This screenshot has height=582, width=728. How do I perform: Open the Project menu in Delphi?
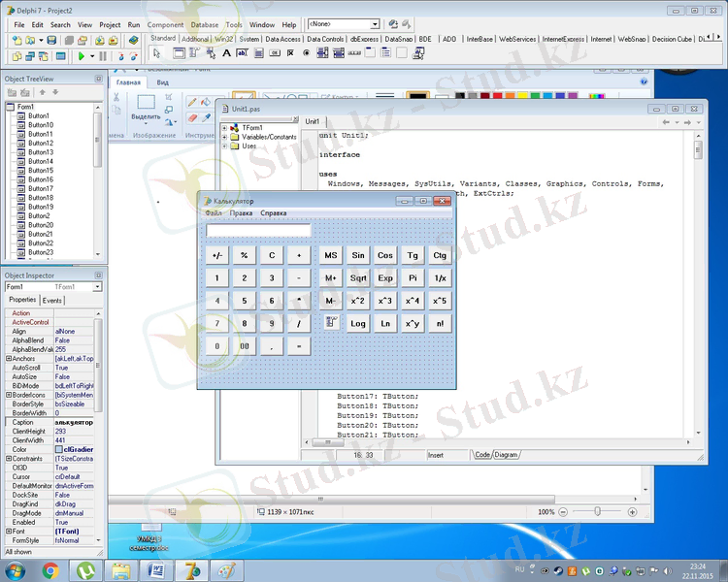(110, 24)
